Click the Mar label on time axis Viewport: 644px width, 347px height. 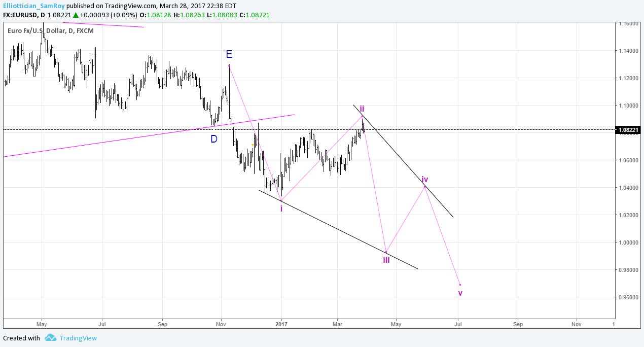(x=337, y=323)
